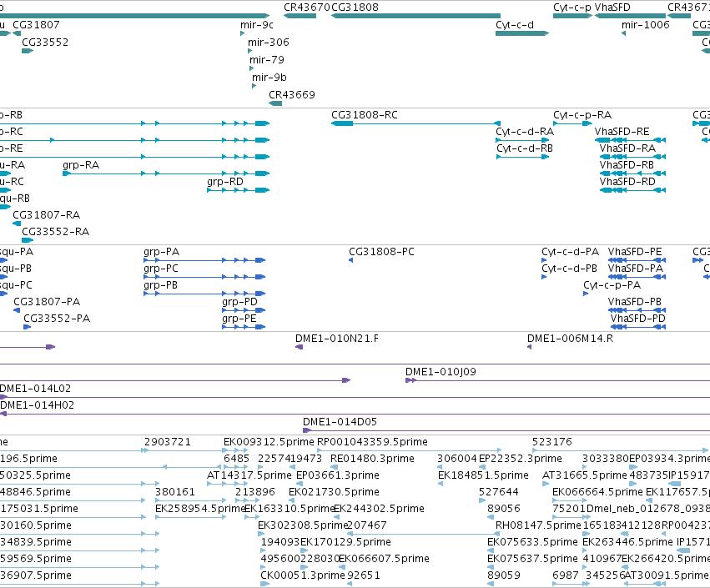
Task: Open the RH08147.5prime EST label
Action: (x=538, y=525)
